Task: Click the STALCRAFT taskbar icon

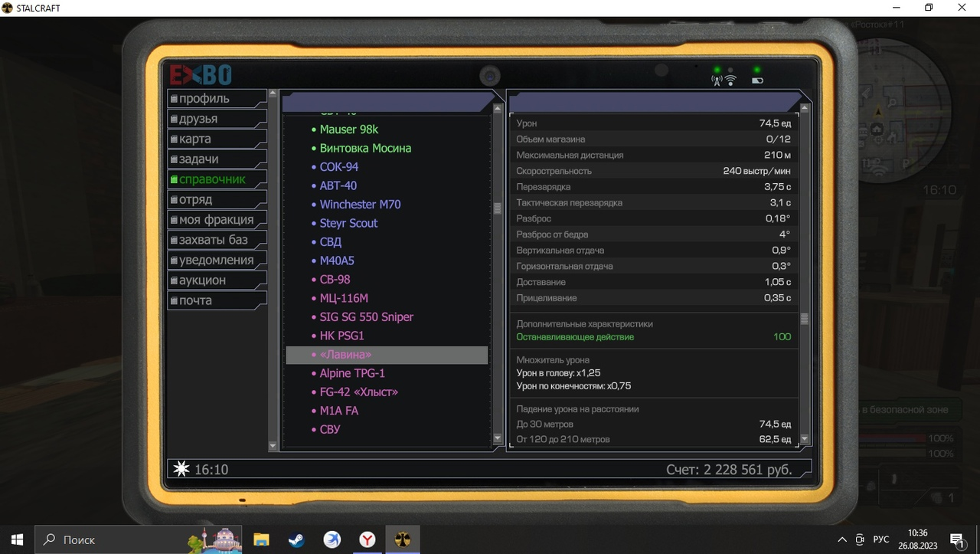Action: point(403,539)
